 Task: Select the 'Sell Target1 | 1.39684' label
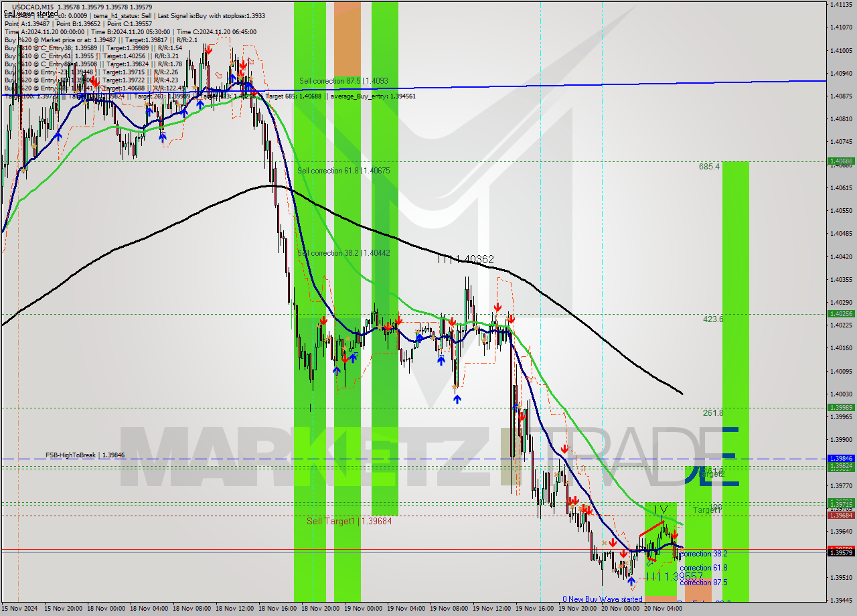[x=349, y=521]
